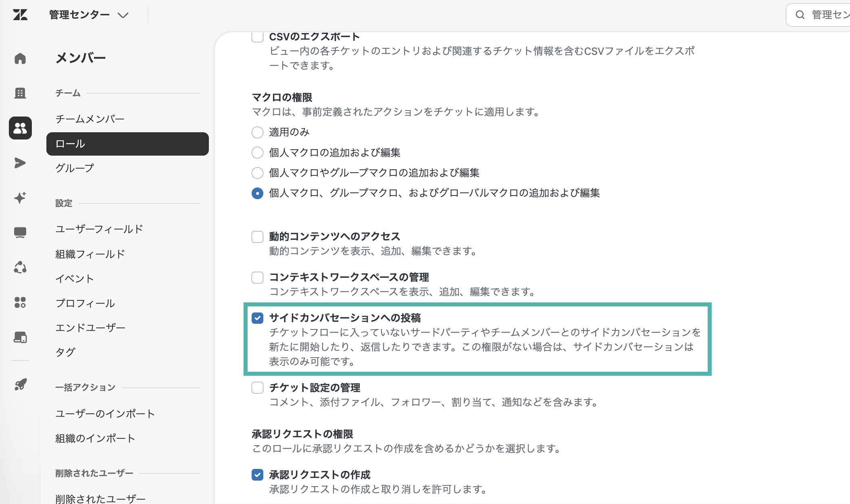This screenshot has height=504, width=850.
Task: Open the Apps and integrations icon
Action: [20, 302]
